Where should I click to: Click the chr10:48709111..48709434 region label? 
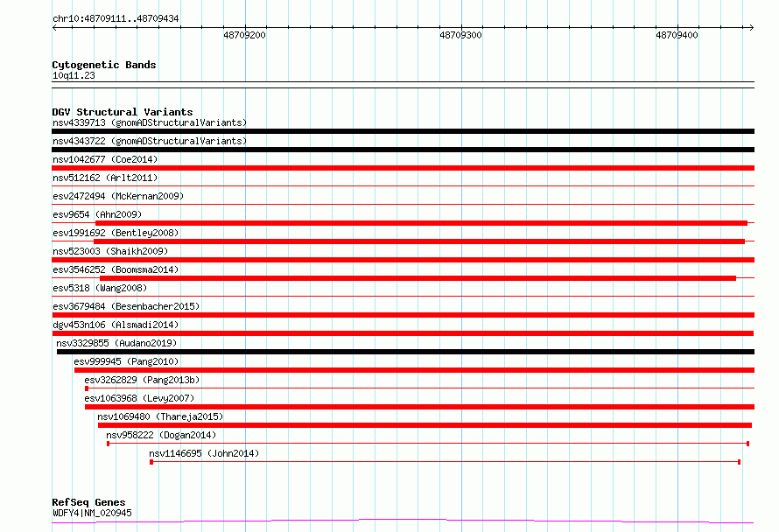coord(116,18)
